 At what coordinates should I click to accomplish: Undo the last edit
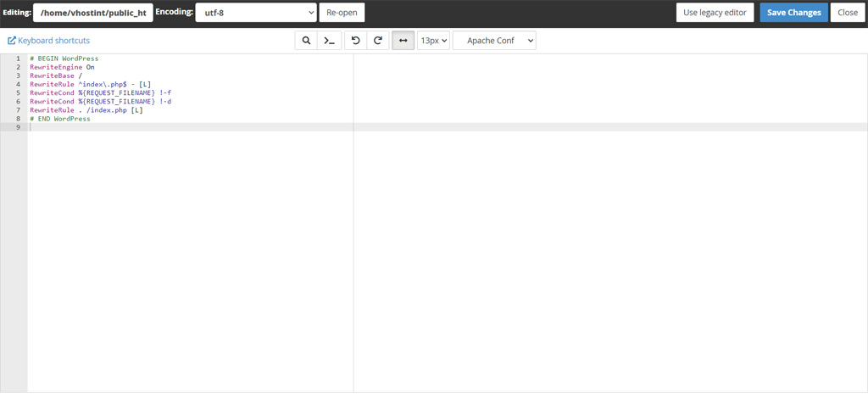[356, 41]
